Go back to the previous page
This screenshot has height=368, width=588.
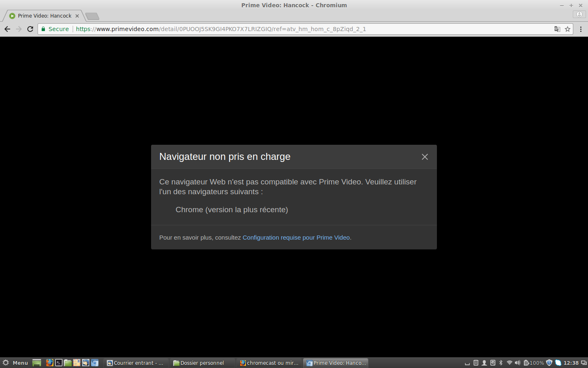point(7,29)
